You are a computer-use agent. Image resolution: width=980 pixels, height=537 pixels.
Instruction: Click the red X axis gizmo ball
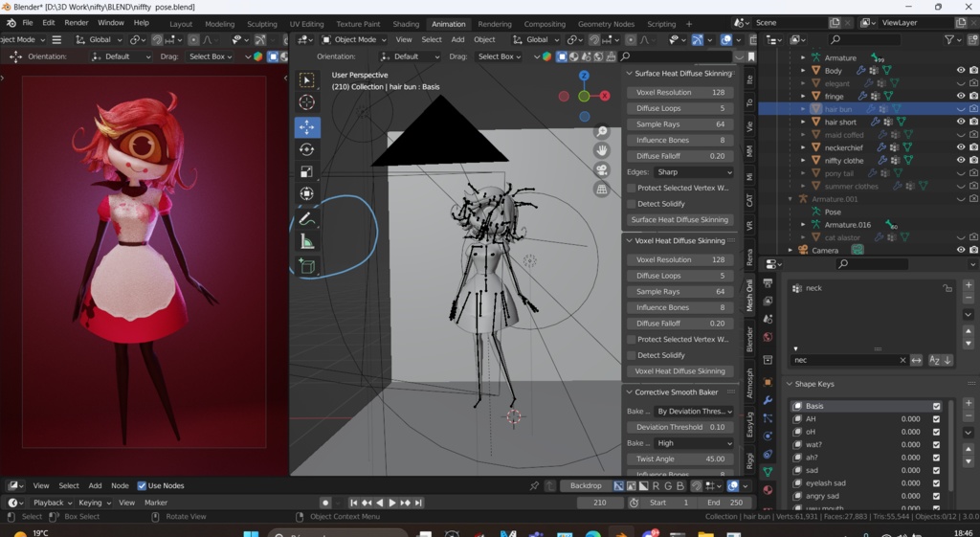(x=605, y=96)
